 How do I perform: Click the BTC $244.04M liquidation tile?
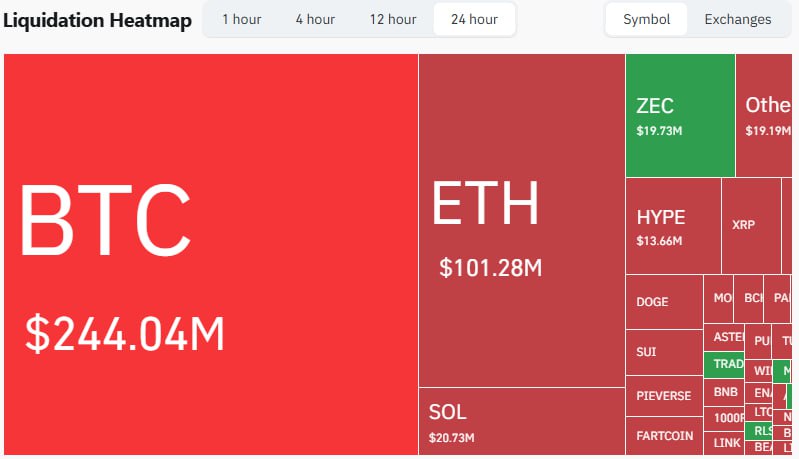(x=210, y=255)
